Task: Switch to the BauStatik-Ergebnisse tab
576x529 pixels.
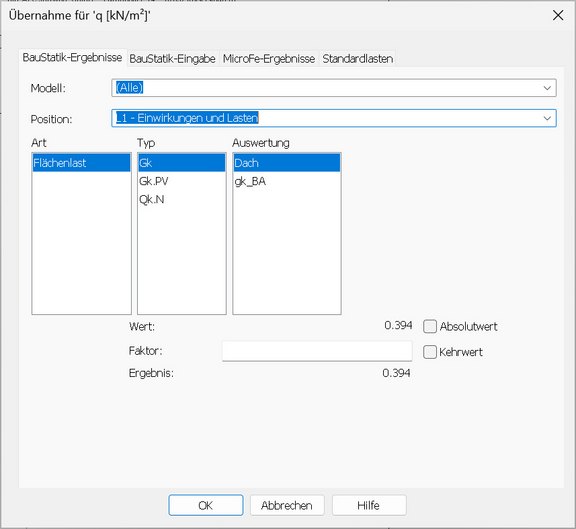Action: coord(72,58)
